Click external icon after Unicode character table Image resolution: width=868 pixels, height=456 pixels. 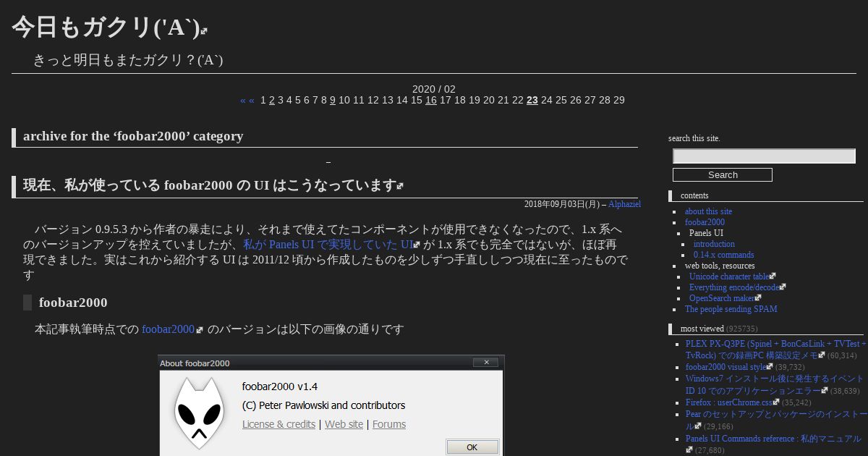(773, 276)
